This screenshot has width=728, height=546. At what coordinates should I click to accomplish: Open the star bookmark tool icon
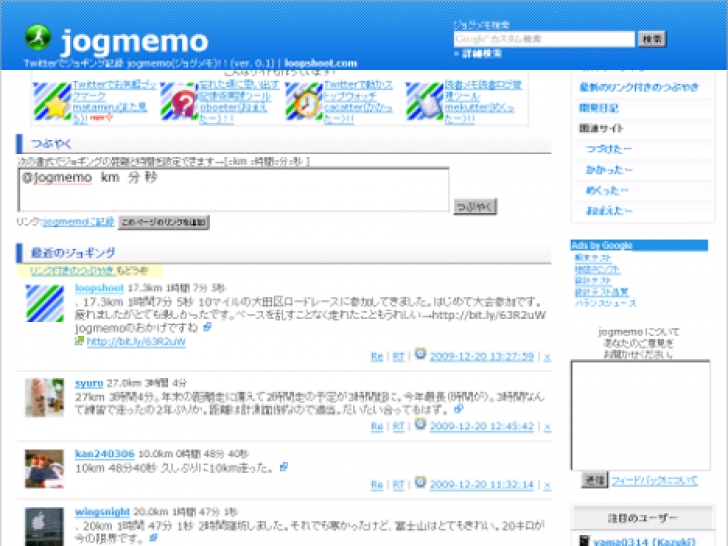[52, 101]
